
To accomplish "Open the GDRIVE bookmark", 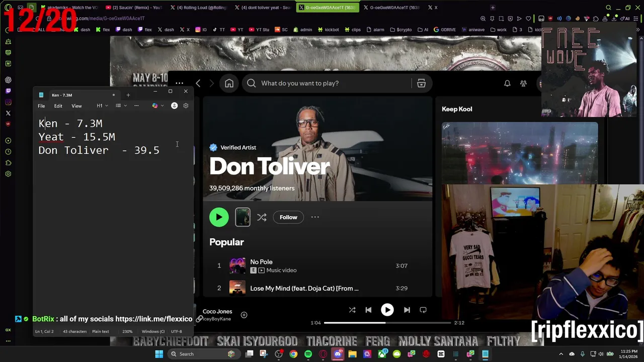I will (x=445, y=30).
